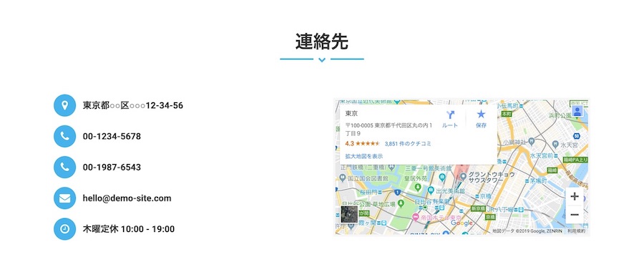Viewport: 644px width, 280px height.
Task: Click the postal address 〒100-0005 text
Action: point(389,130)
